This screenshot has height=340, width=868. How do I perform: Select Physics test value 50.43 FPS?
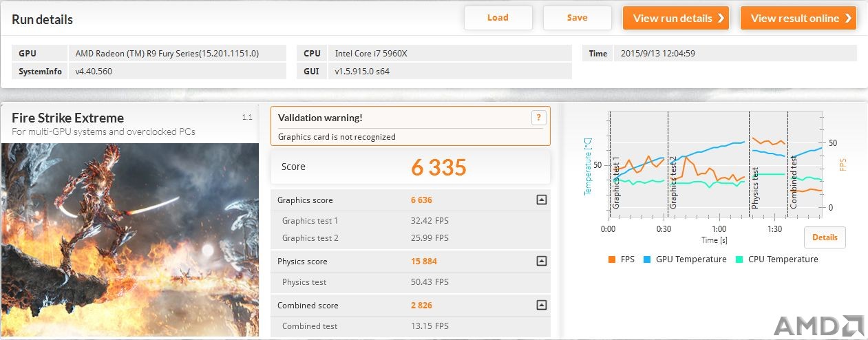(430, 282)
